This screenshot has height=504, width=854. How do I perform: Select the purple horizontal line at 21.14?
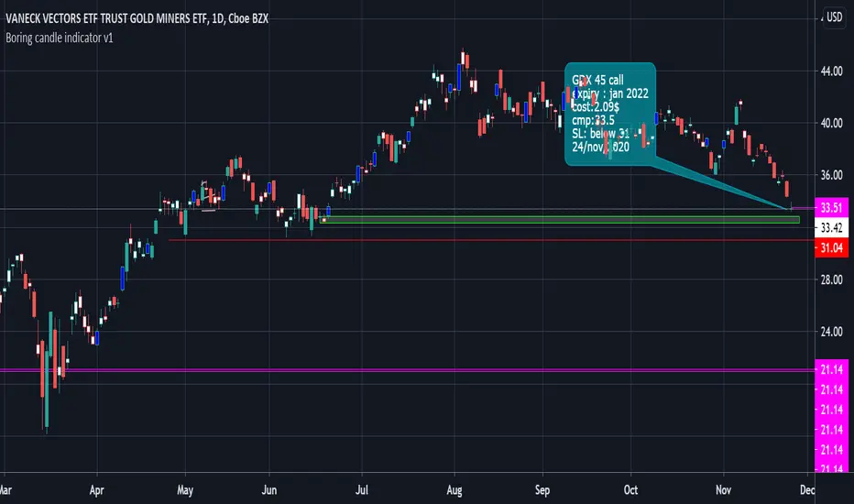tap(408, 370)
